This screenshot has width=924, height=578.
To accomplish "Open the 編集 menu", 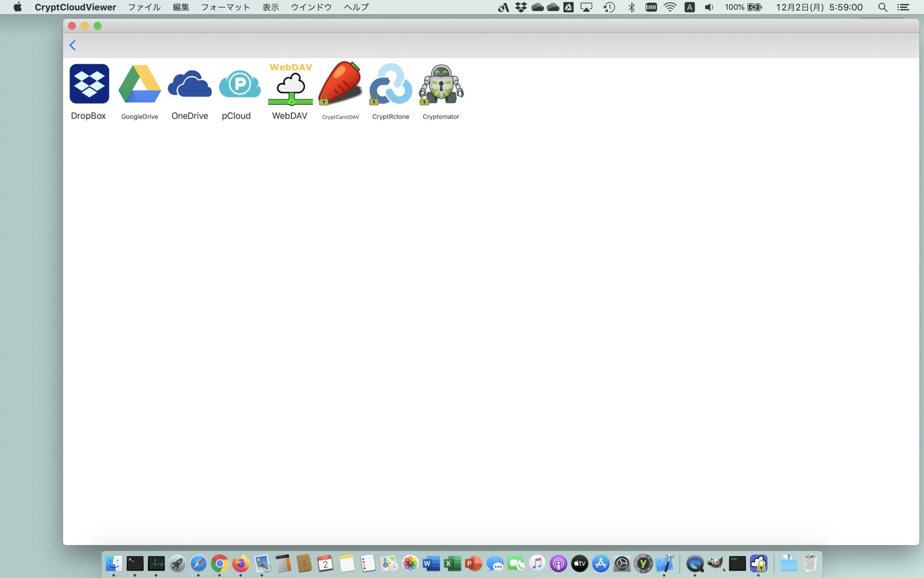I will 181,7.
